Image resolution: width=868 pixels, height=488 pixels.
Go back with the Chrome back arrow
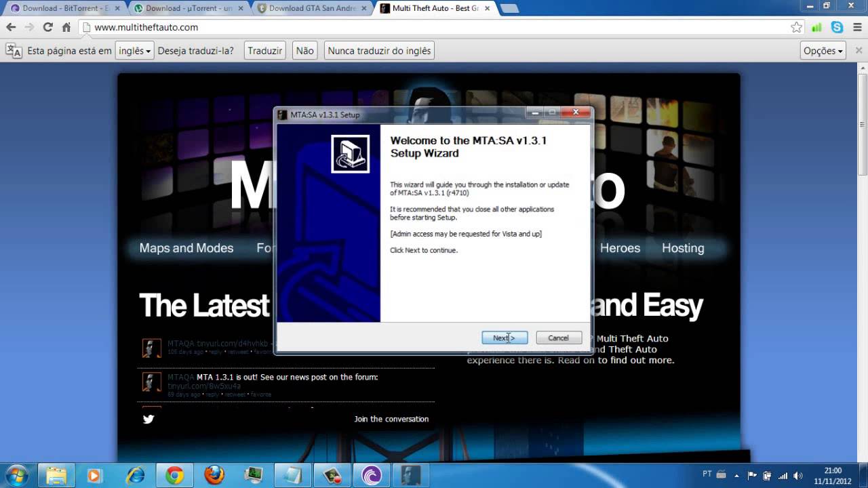coord(11,27)
